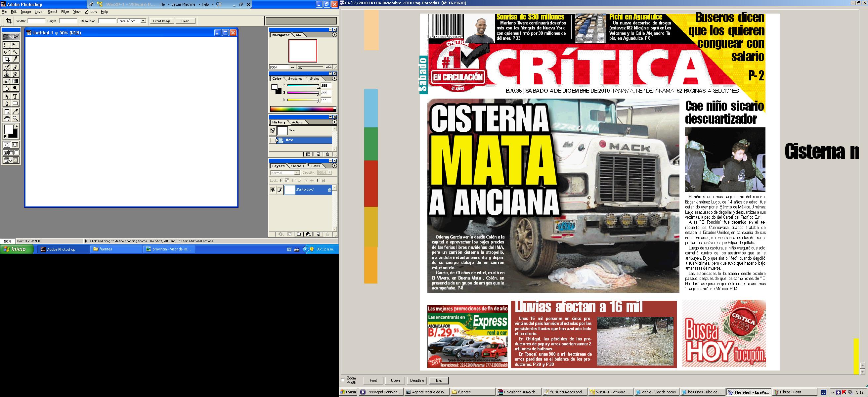The height and width of the screenshot is (397, 868).
Task: Select the Eraser tool
Action: click(7, 81)
